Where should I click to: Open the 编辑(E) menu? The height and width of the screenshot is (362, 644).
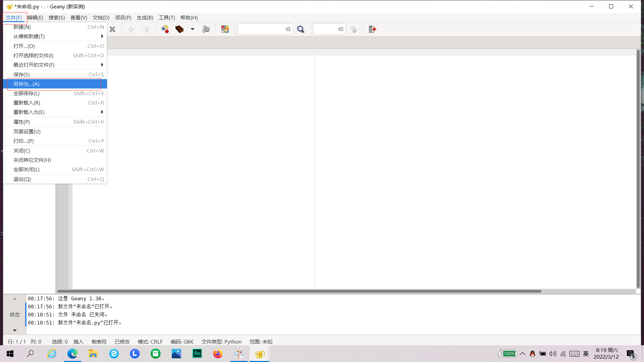point(35,17)
